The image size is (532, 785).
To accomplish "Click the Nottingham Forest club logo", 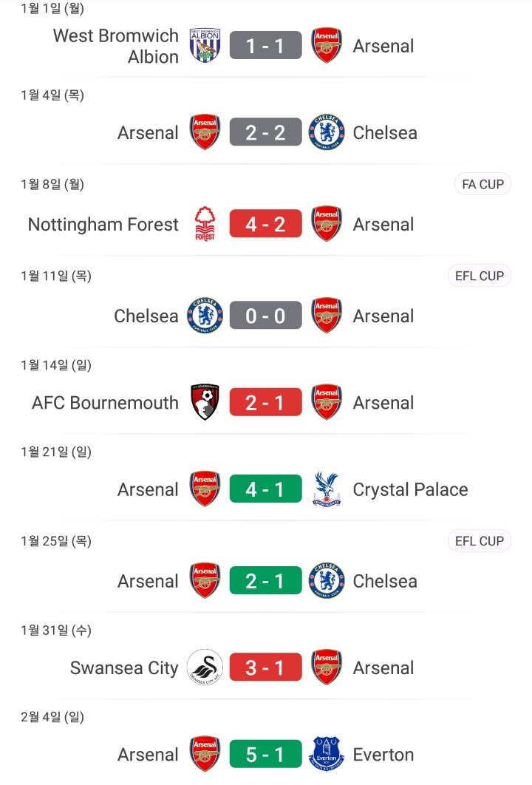I will tap(205, 224).
